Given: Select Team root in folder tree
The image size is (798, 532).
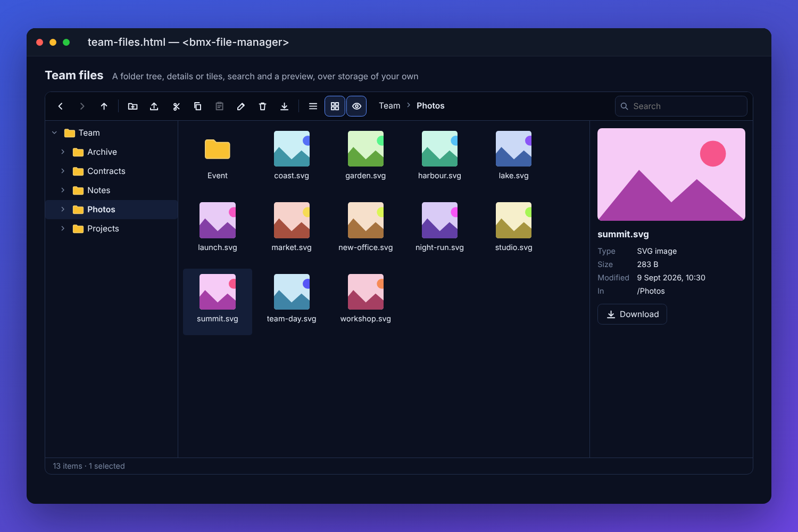Looking at the screenshot, I should pos(112,133).
